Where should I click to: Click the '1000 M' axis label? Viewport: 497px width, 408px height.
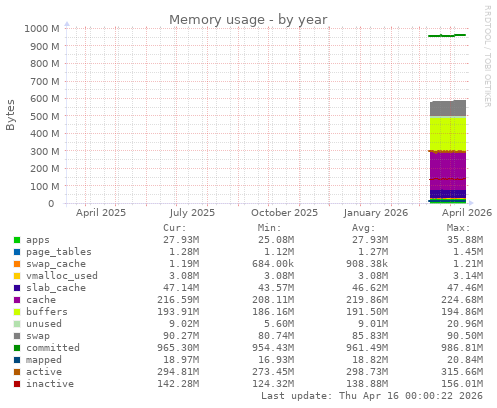42,29
